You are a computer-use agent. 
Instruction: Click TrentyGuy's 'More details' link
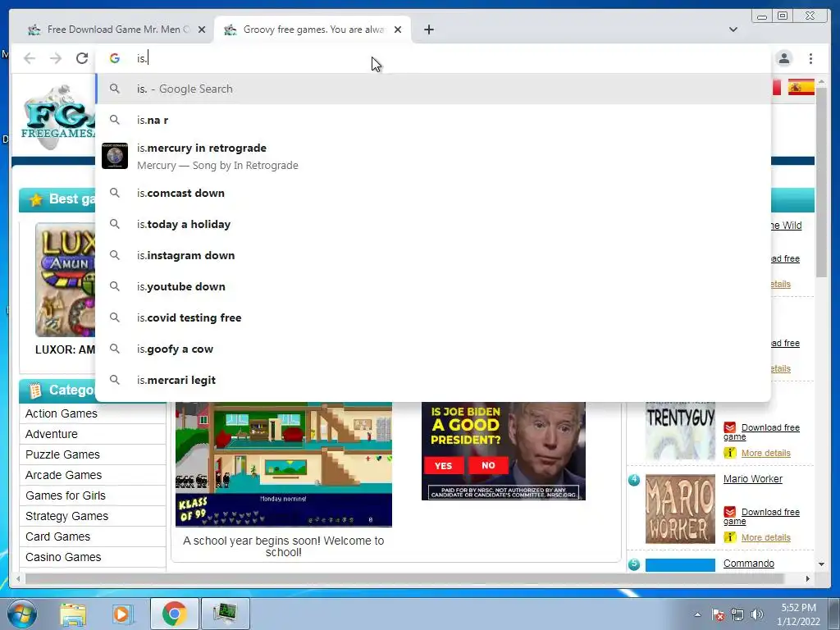(765, 453)
